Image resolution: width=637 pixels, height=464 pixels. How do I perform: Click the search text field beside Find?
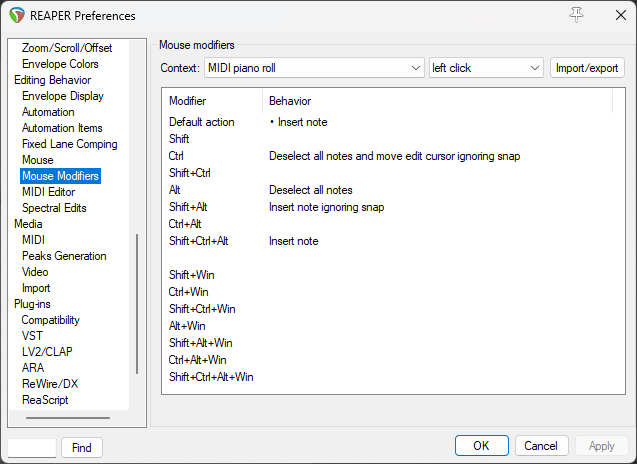tap(32, 448)
